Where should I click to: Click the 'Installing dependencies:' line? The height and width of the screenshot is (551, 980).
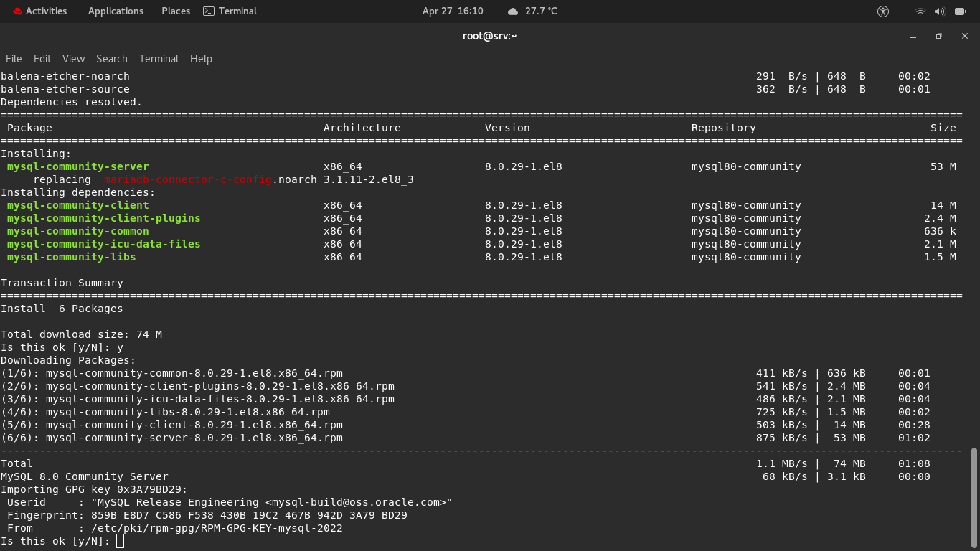78,192
